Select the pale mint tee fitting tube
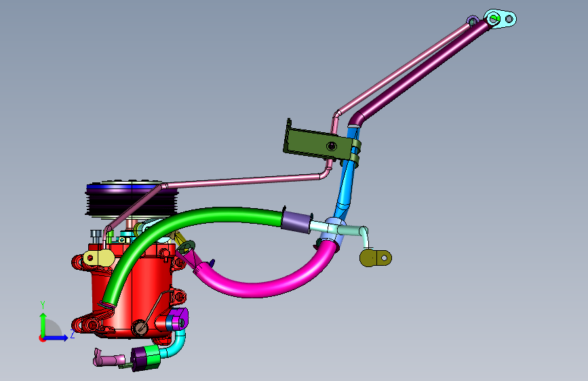This screenshot has height=381, width=588. 339,230
